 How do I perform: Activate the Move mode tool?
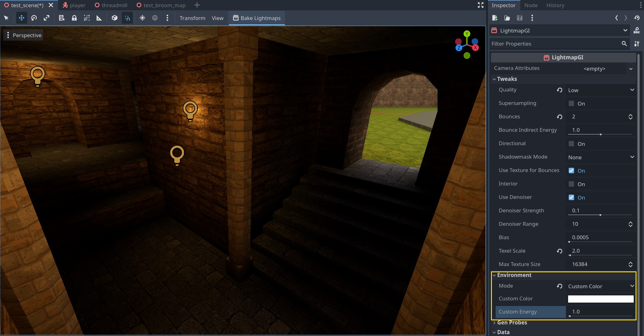pyautogui.click(x=21, y=18)
